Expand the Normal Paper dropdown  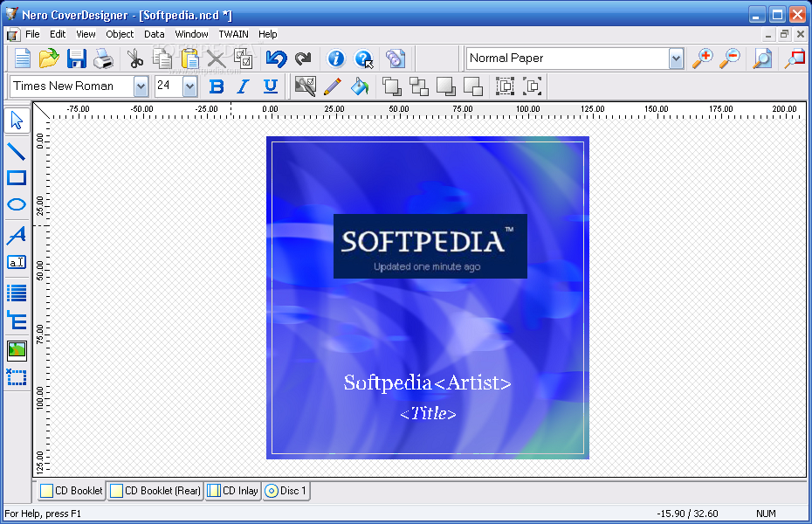pyautogui.click(x=676, y=59)
